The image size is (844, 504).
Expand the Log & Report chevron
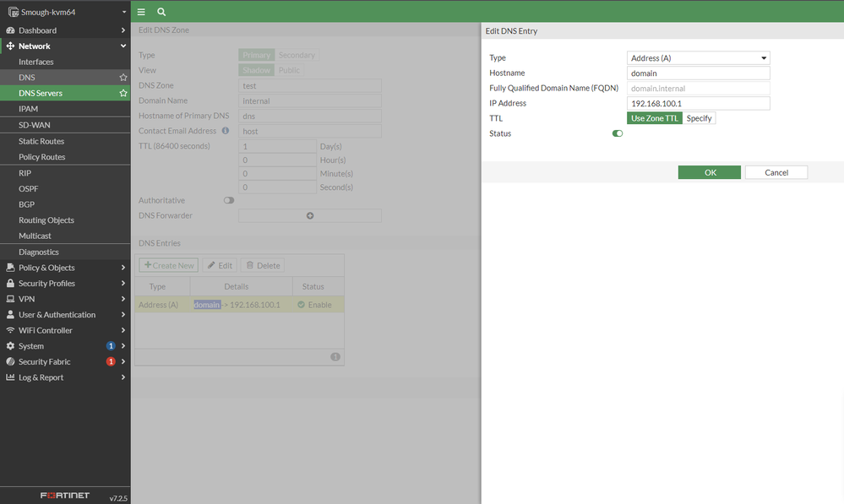point(123,377)
